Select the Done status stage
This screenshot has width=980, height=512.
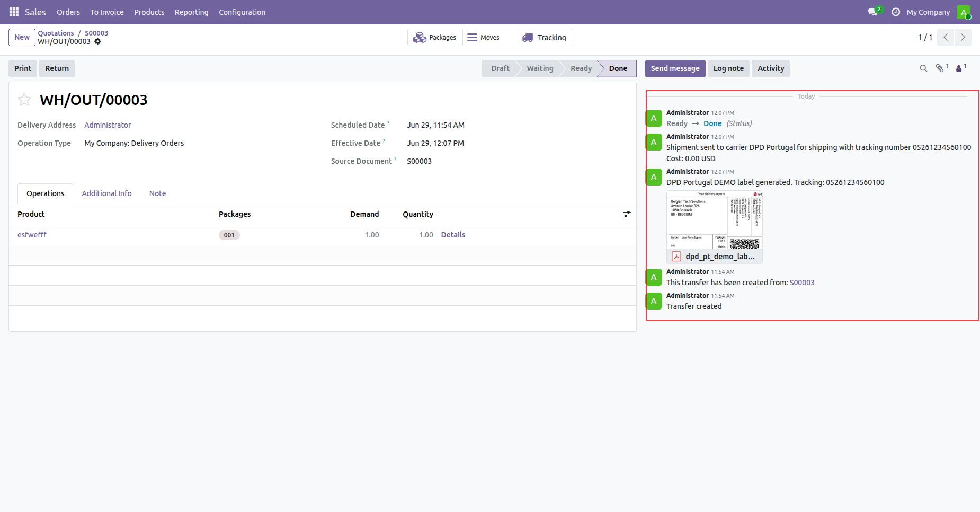tap(618, 68)
